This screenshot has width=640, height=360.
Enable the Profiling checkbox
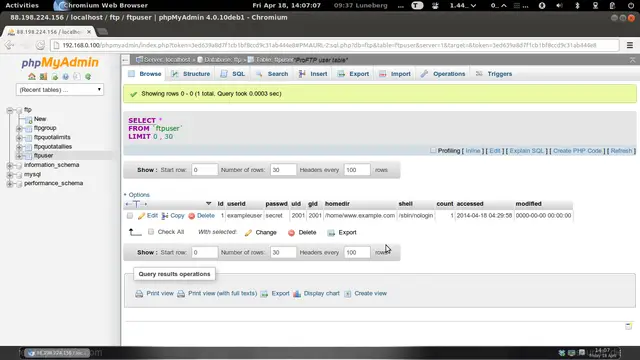[x=433, y=151]
